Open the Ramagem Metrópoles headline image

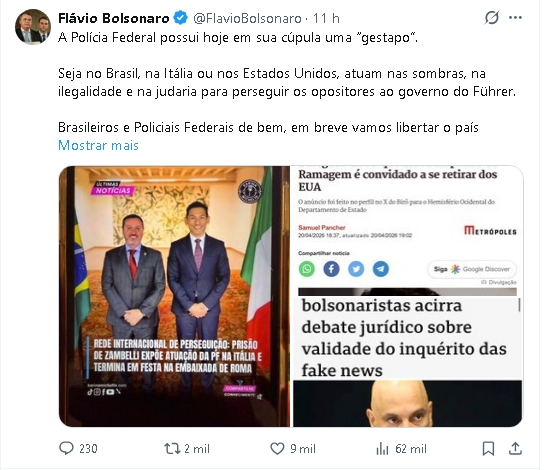[x=407, y=231]
